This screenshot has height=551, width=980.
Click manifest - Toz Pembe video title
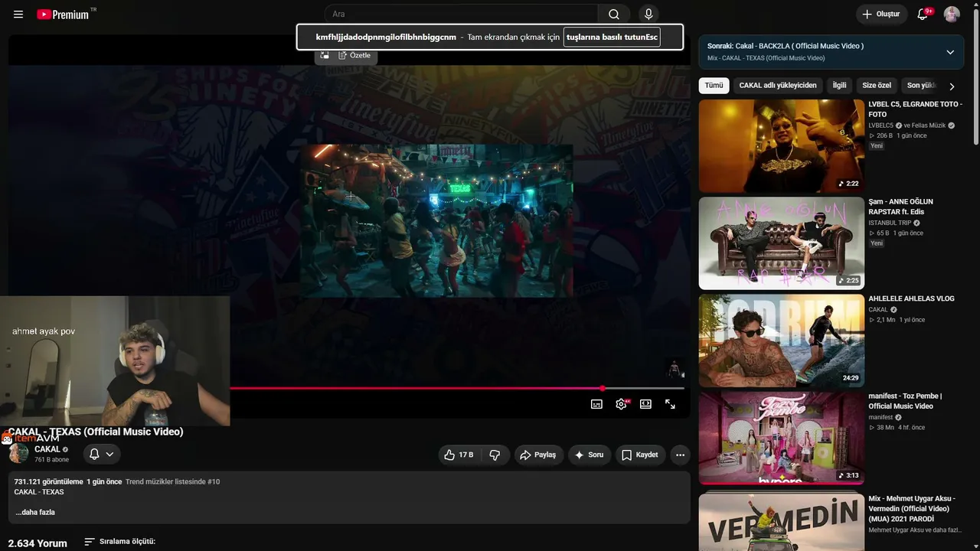pos(905,401)
